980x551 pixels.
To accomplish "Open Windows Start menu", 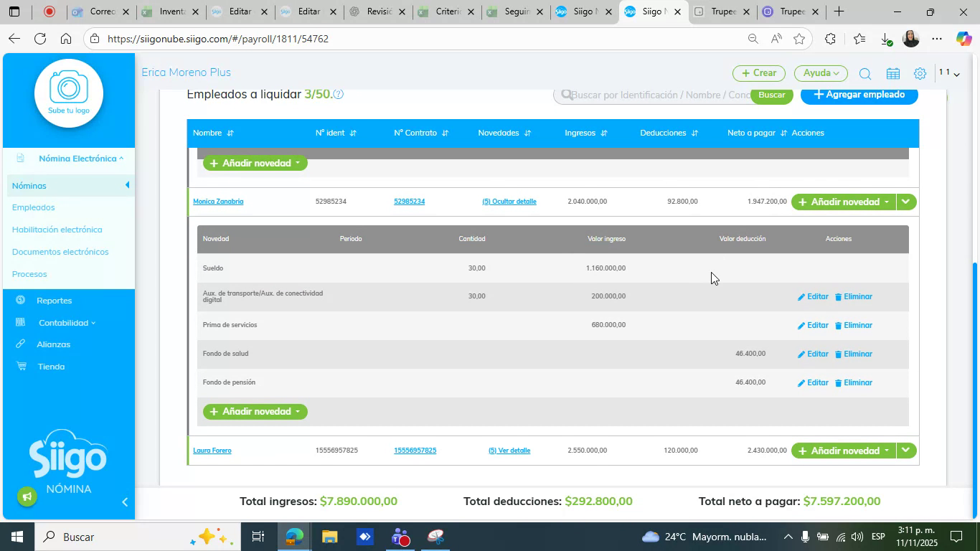I will tap(16, 537).
